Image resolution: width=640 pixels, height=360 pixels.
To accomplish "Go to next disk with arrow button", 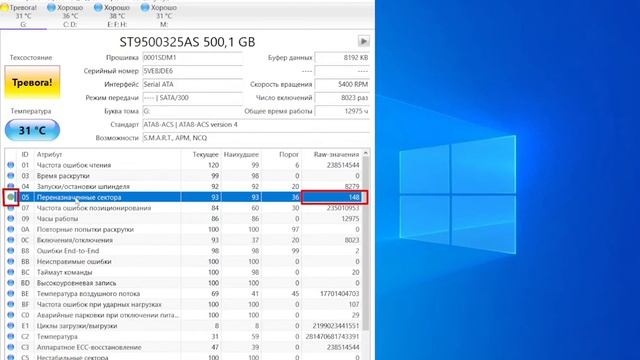I will pyautogui.click(x=363, y=41).
